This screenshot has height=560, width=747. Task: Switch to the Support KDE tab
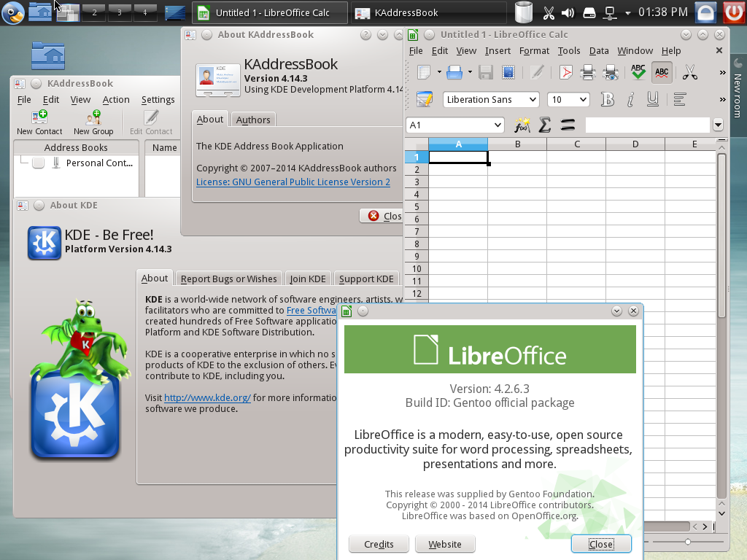coord(366,279)
